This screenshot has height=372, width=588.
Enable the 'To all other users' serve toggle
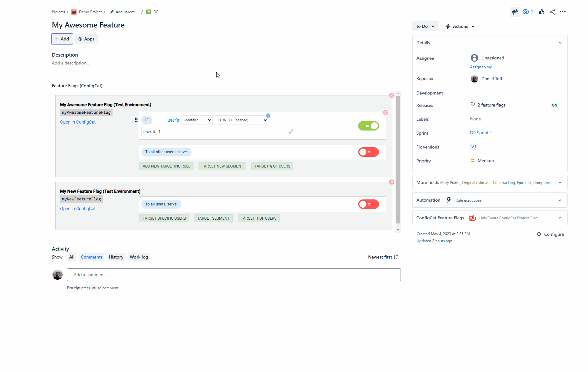(x=368, y=152)
